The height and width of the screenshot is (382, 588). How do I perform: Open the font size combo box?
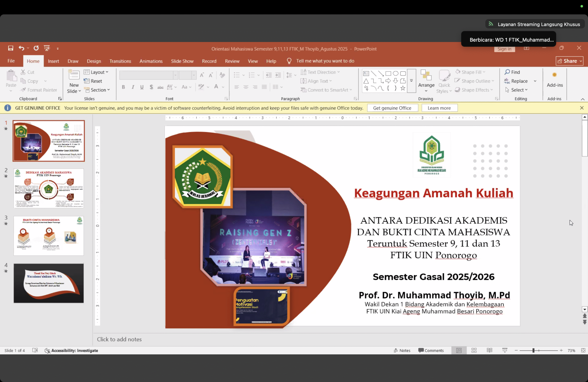click(x=187, y=75)
